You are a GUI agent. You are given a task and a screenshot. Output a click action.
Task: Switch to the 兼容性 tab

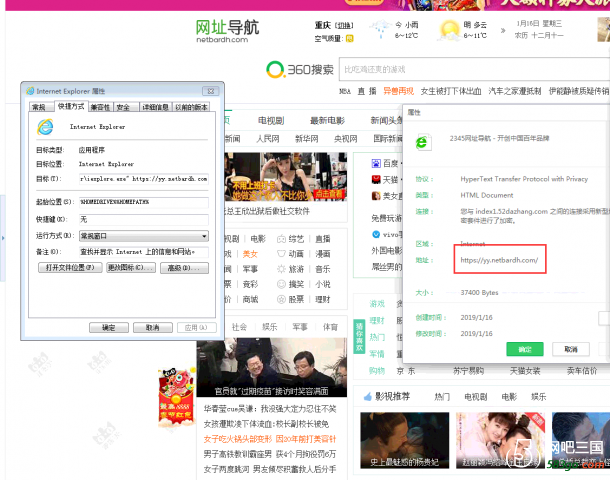point(100,107)
